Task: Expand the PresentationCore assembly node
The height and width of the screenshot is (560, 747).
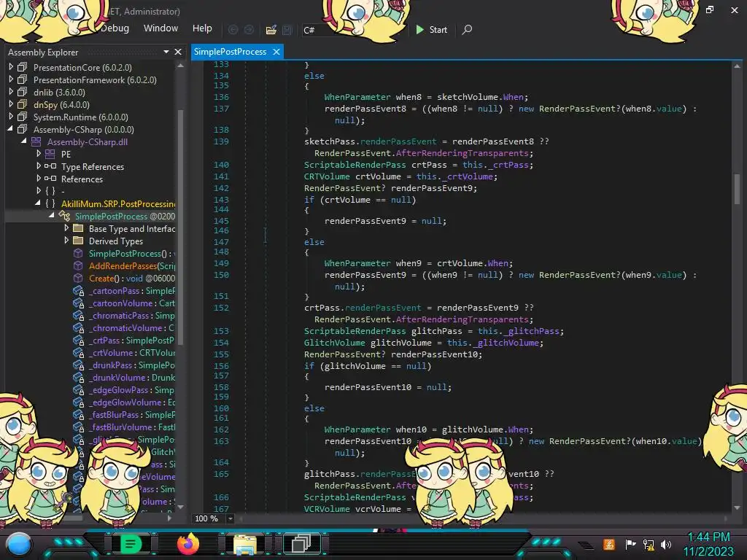Action: coord(11,67)
